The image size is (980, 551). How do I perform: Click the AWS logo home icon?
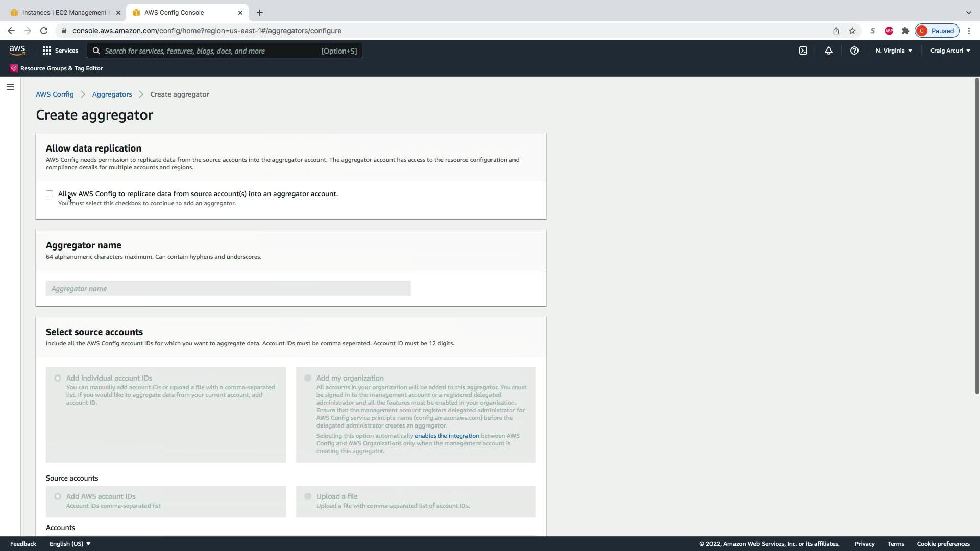[17, 51]
